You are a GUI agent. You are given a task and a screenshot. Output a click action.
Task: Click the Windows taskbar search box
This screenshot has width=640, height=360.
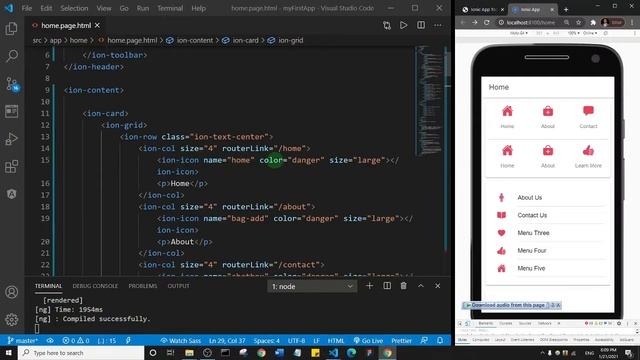(81, 353)
